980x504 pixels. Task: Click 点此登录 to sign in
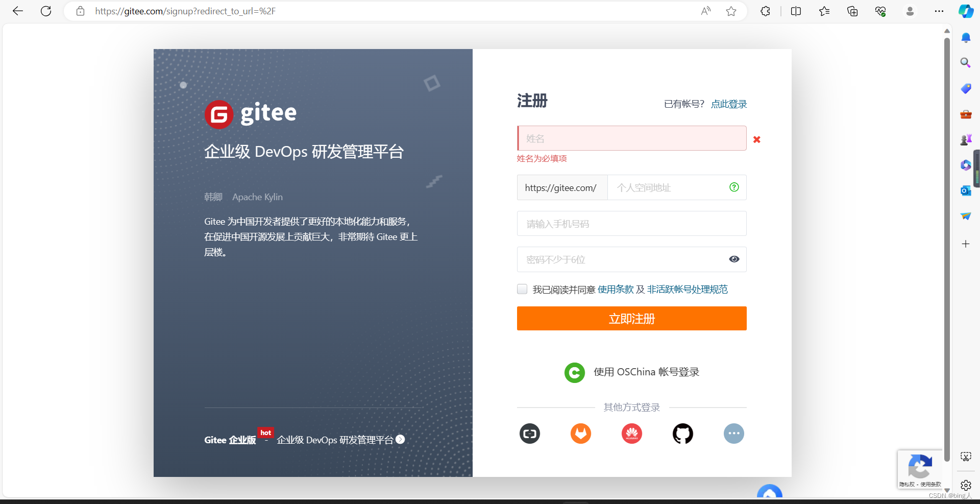point(729,104)
